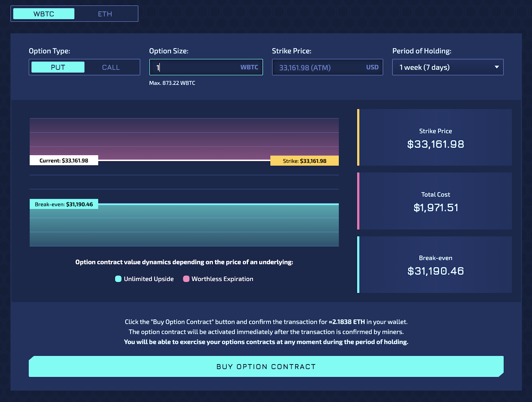This screenshot has width=532, height=402.
Task: Click the Break-even: $31,190.46 chart label
Action: (64, 204)
